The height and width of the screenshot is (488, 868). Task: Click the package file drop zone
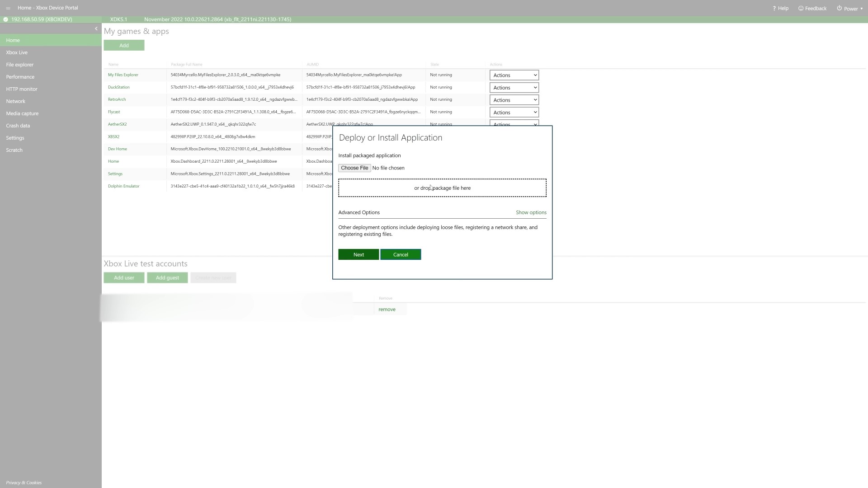click(x=442, y=188)
